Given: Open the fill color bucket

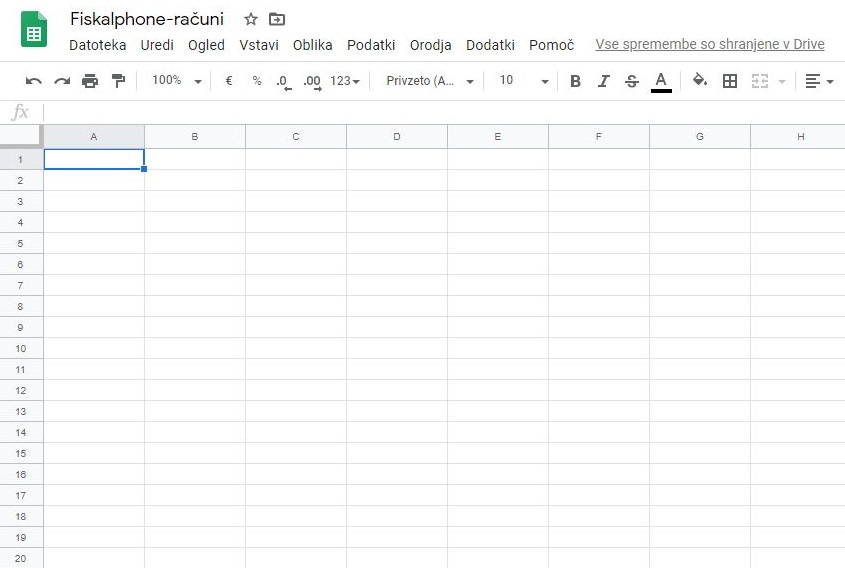Looking at the screenshot, I should coord(699,80).
